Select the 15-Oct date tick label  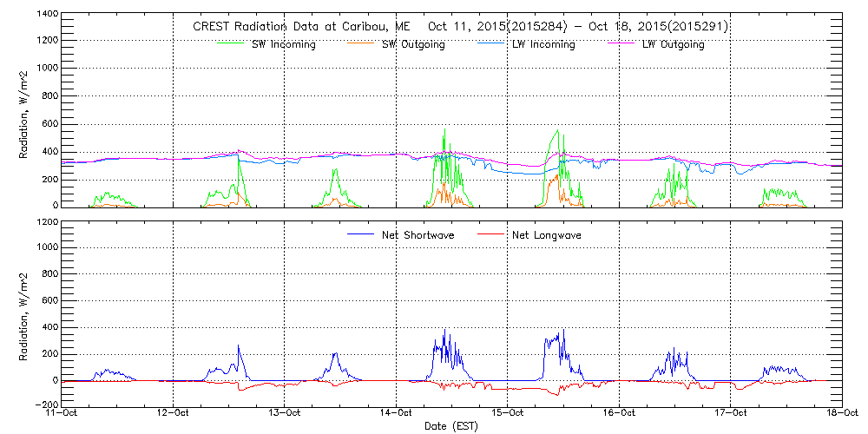pos(508,413)
